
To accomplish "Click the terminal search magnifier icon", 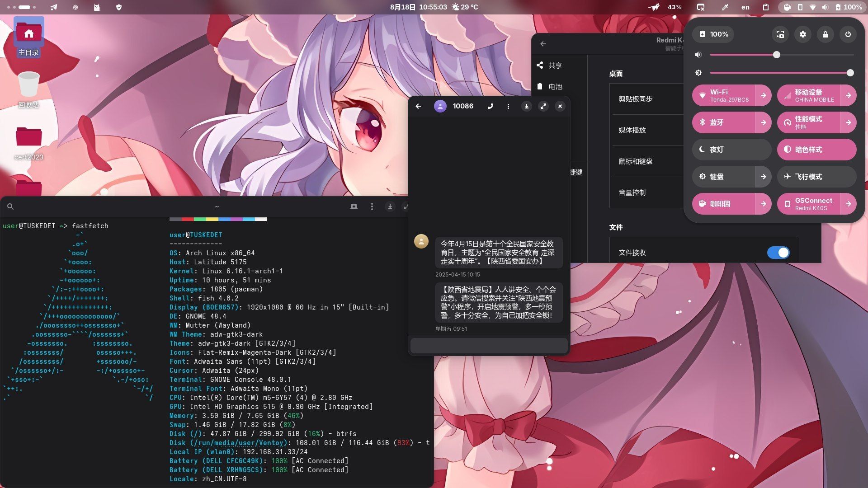I will tap(10, 206).
